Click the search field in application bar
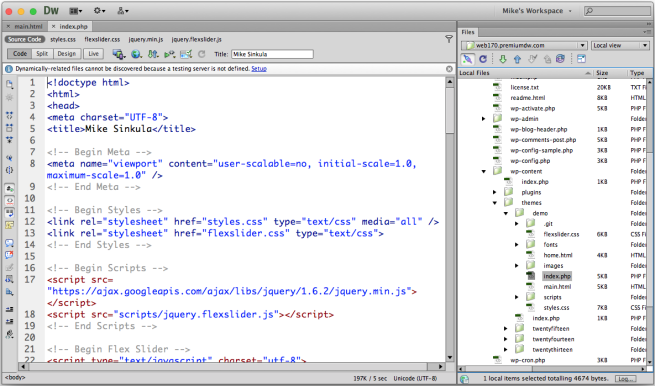 [618, 11]
